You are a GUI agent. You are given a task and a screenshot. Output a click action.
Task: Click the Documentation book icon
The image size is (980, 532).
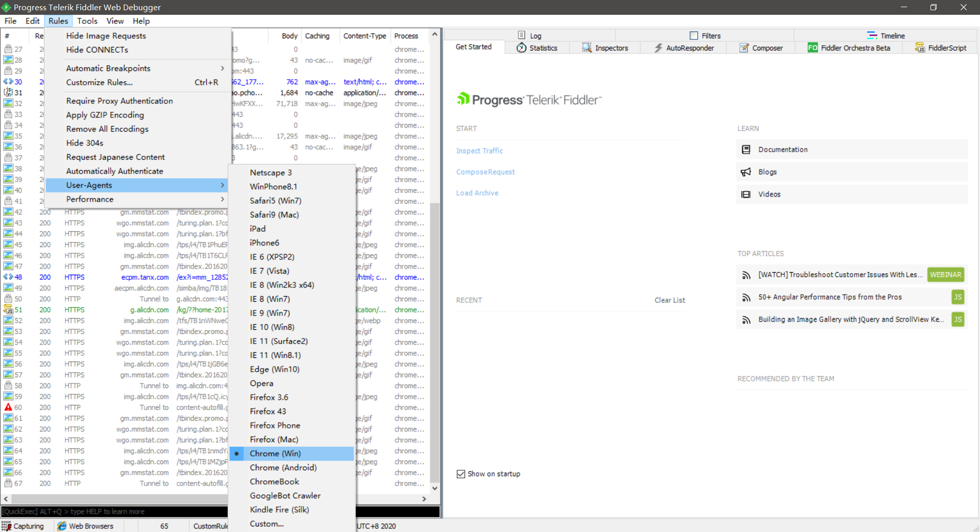[x=746, y=150]
